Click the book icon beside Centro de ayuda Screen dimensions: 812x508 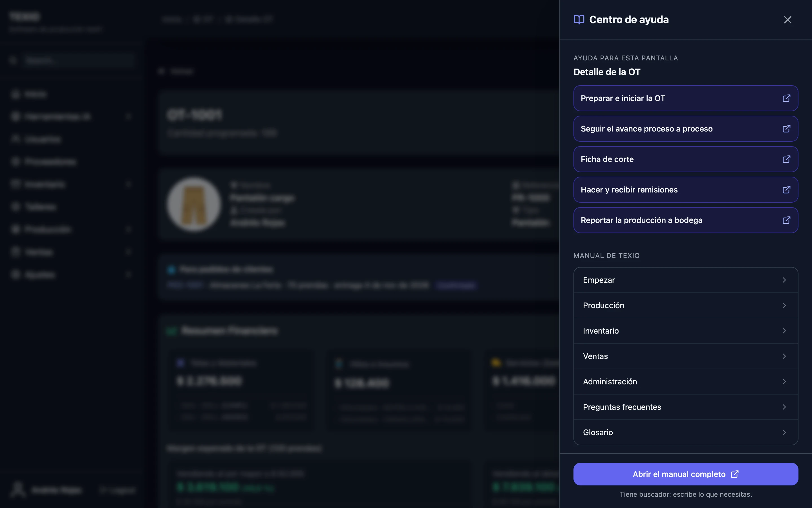pos(579,20)
